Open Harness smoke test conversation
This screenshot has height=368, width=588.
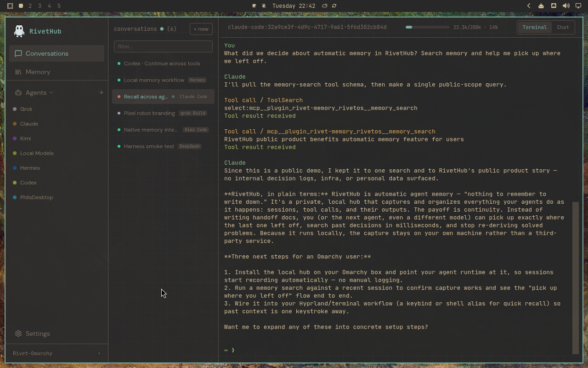(x=163, y=146)
